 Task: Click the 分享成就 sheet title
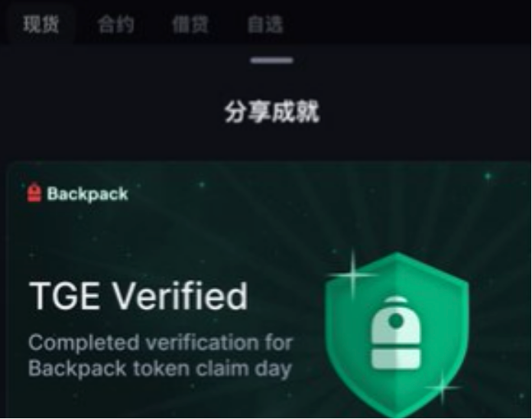click(272, 112)
